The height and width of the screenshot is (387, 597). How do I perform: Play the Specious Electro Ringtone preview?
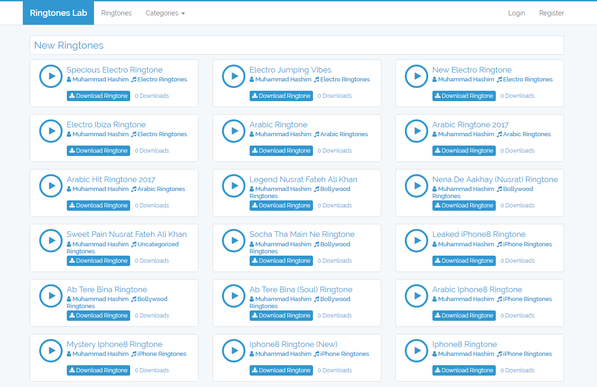[x=51, y=76]
